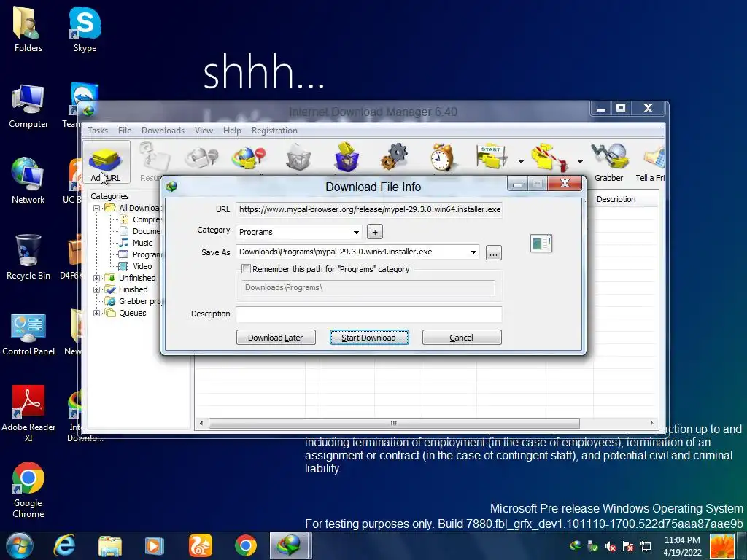The image size is (747, 560).
Task: Click the muted volume tray icon
Action: coord(611,547)
